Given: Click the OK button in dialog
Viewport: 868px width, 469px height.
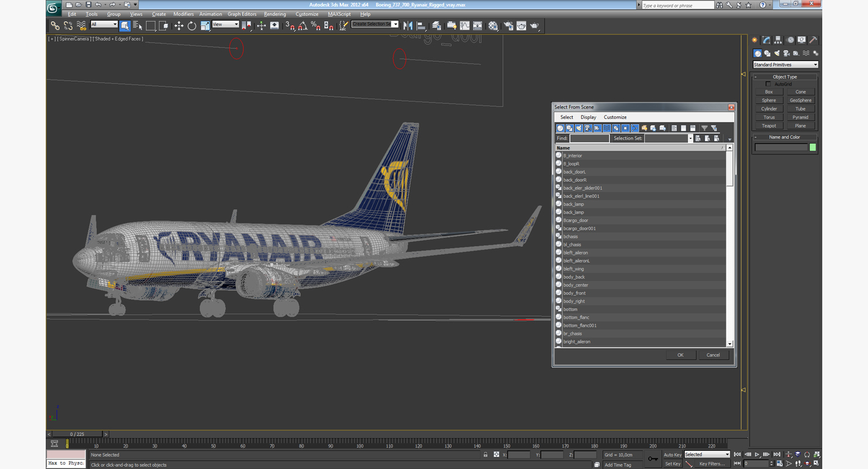Looking at the screenshot, I should (680, 355).
